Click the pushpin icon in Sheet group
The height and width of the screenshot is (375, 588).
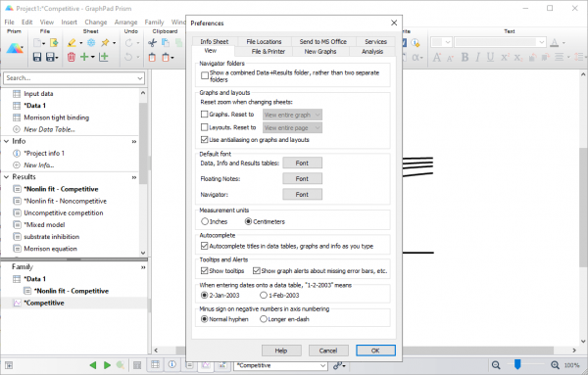click(x=105, y=43)
